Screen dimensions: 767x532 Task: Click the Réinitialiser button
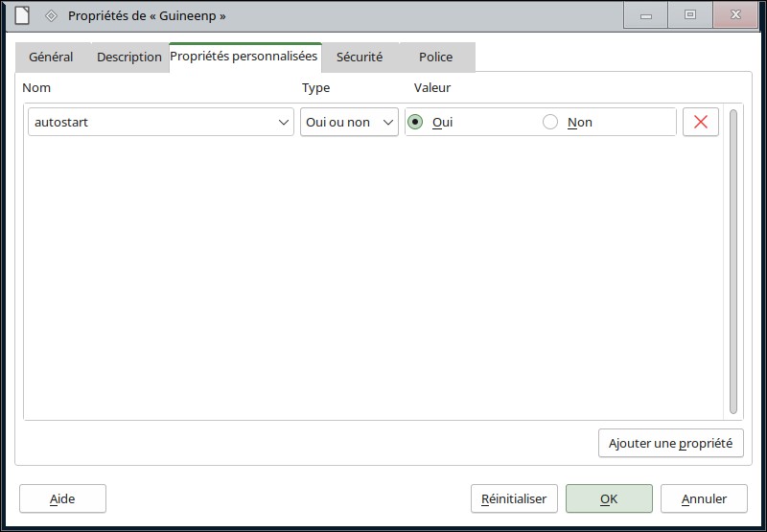point(514,498)
